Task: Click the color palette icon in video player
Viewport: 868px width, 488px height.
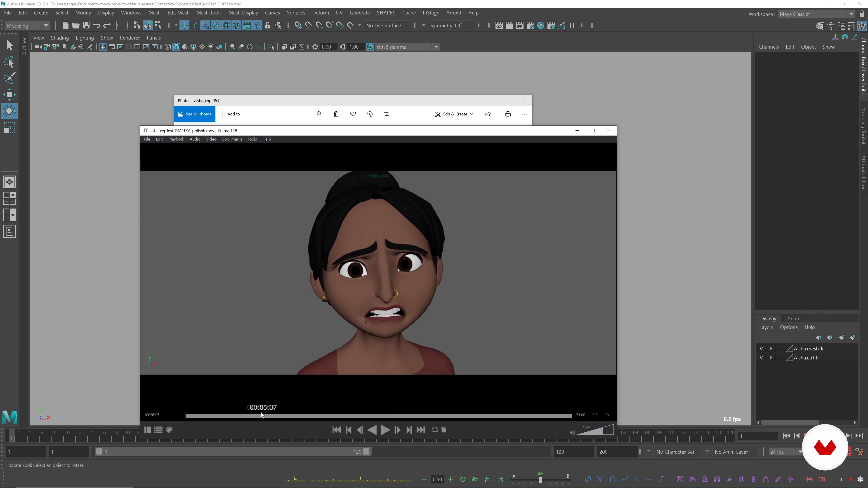Action: pyautogui.click(x=170, y=430)
